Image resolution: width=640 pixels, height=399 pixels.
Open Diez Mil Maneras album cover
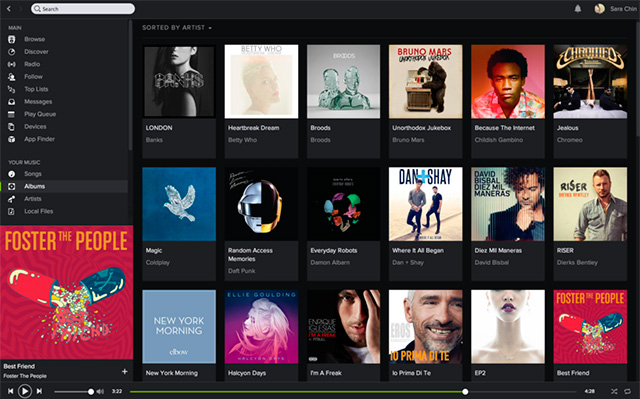click(x=508, y=204)
